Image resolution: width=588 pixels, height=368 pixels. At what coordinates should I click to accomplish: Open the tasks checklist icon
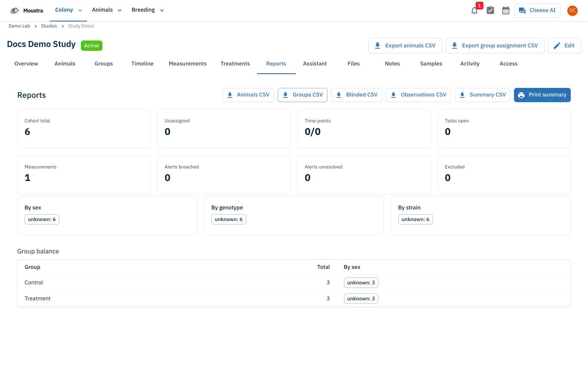tap(490, 10)
